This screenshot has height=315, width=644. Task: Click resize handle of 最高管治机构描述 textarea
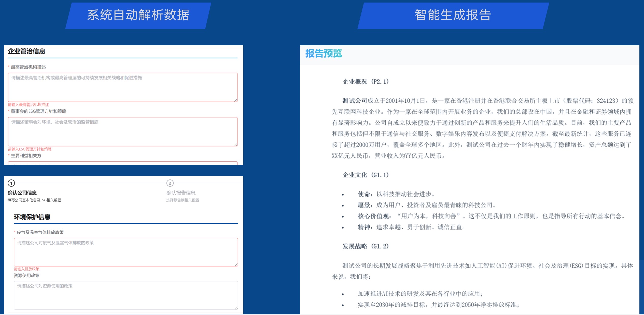coord(236,100)
